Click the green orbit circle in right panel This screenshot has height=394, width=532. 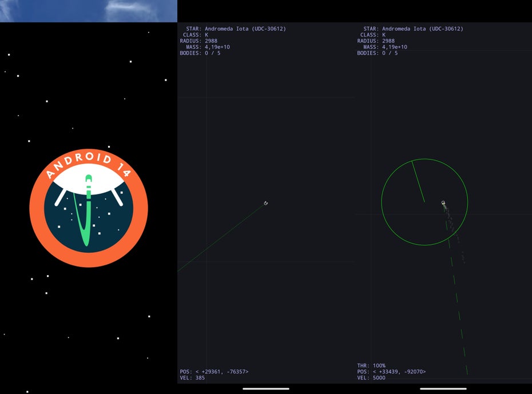tap(424, 202)
